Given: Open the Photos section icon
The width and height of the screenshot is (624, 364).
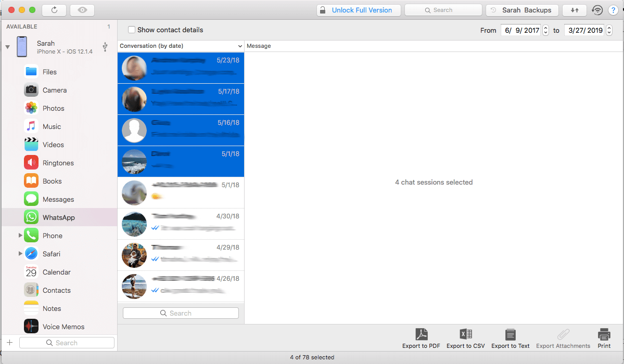Looking at the screenshot, I should (31, 108).
